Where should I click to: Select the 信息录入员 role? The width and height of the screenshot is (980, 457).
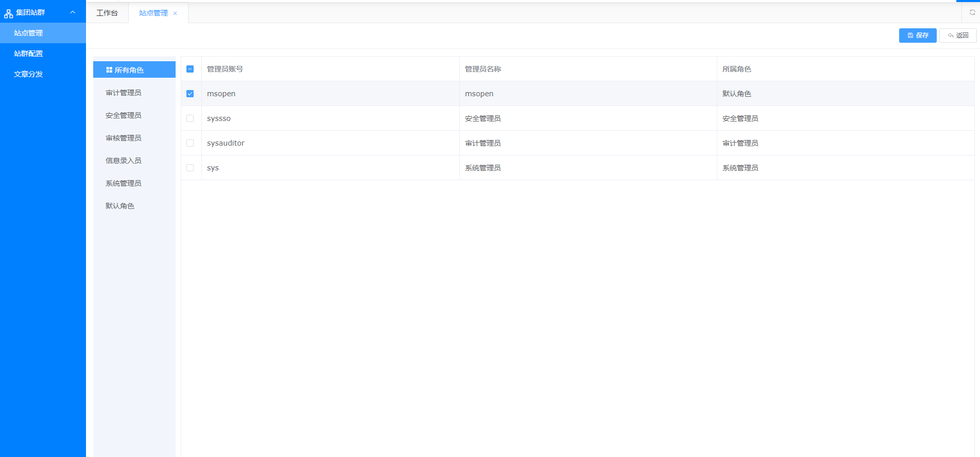(x=124, y=161)
